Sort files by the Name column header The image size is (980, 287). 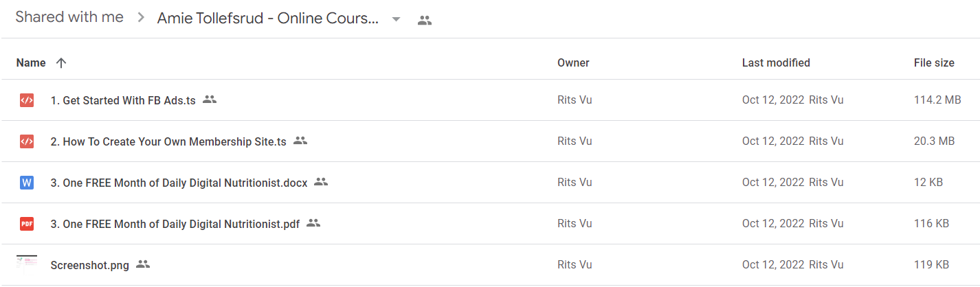(31, 62)
